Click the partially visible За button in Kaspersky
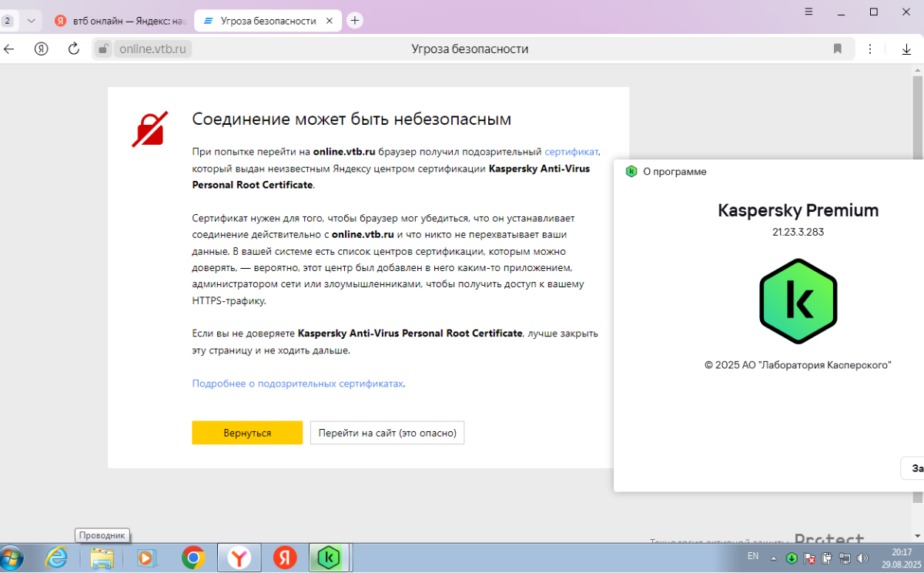This screenshot has width=924, height=573. [x=912, y=468]
